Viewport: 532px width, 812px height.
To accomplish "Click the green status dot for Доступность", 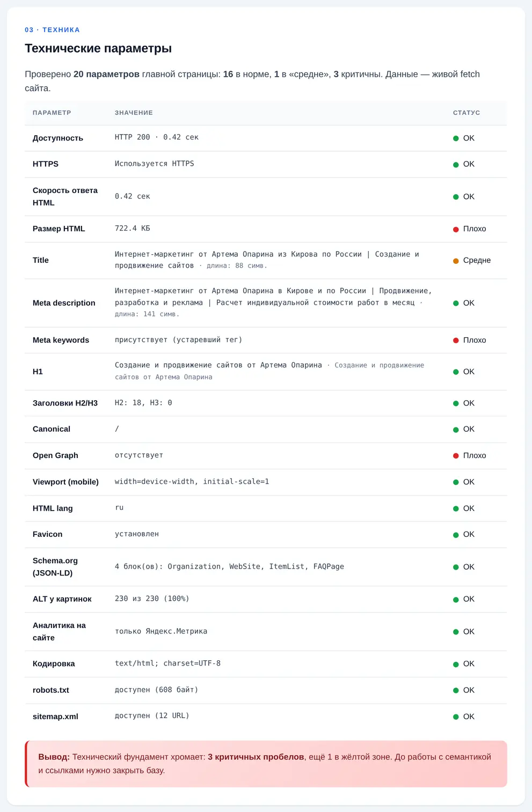I will click(456, 138).
